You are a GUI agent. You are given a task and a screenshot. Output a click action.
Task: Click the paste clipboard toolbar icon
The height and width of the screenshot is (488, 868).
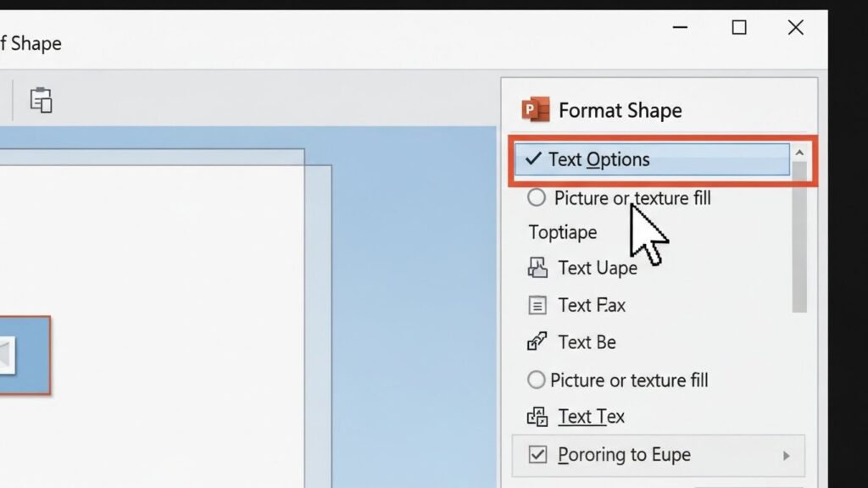42,100
